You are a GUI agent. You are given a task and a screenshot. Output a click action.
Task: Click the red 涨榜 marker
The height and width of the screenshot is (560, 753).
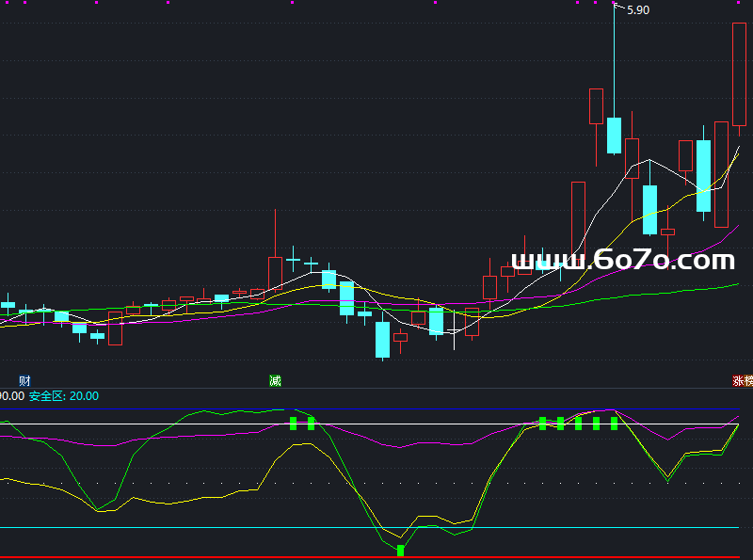click(743, 380)
